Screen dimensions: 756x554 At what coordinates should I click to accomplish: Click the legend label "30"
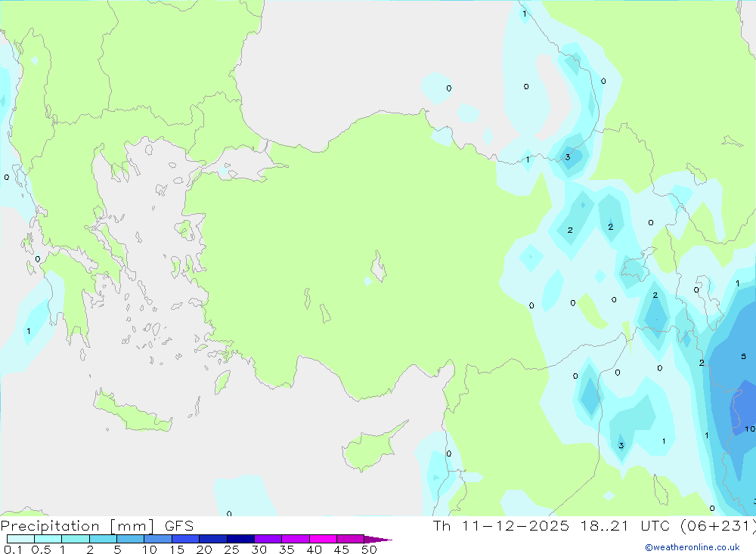coord(259,549)
